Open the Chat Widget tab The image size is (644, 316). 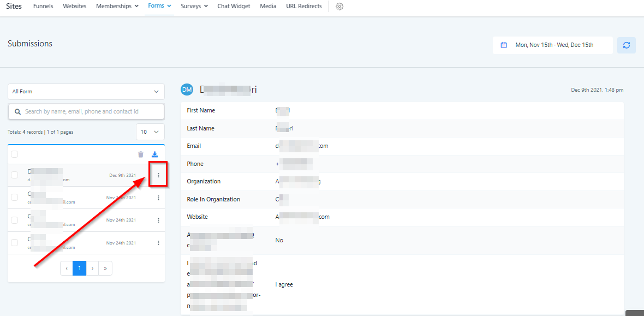click(x=234, y=7)
